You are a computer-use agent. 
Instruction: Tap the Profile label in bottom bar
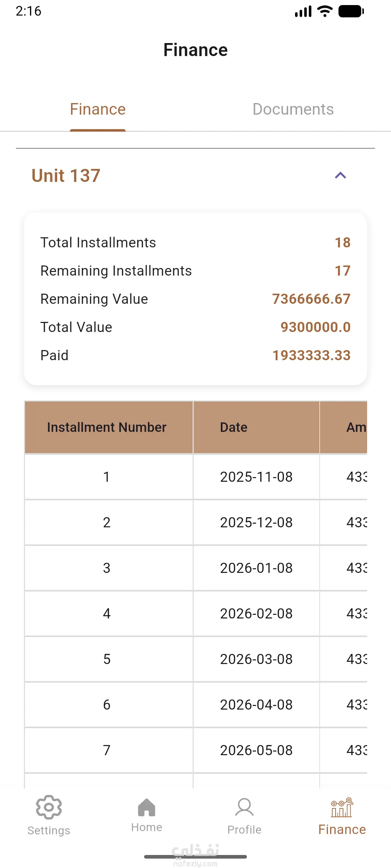point(244,830)
